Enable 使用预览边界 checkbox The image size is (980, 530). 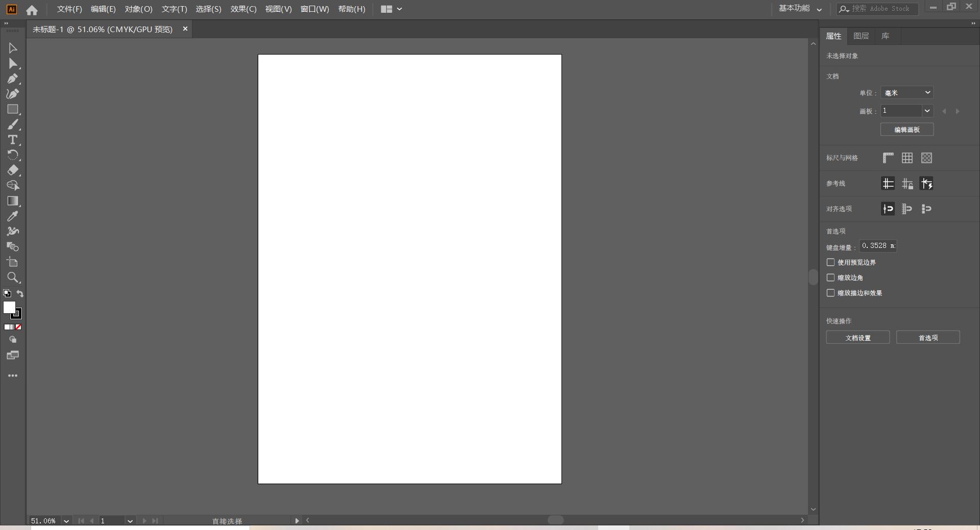[x=830, y=262]
